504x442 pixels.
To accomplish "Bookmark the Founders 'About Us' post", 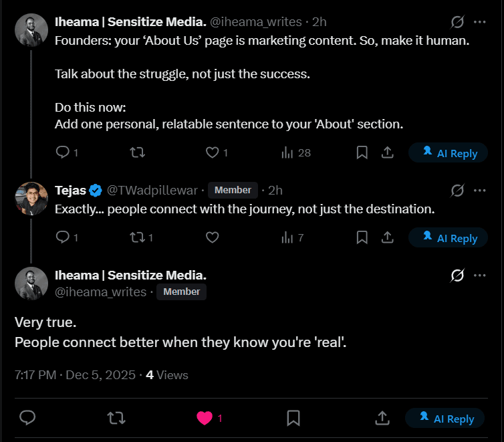I will pyautogui.click(x=362, y=152).
